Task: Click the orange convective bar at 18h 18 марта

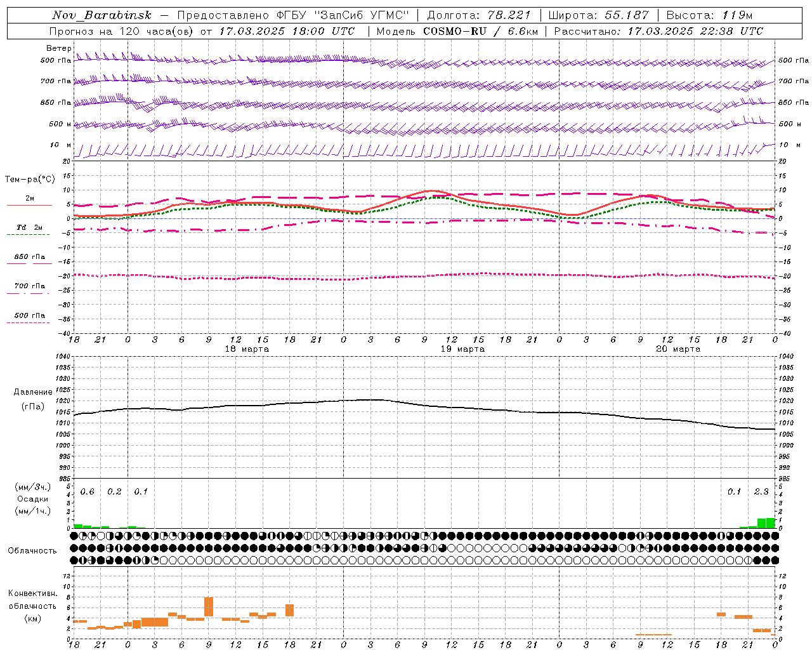Action: click(289, 610)
